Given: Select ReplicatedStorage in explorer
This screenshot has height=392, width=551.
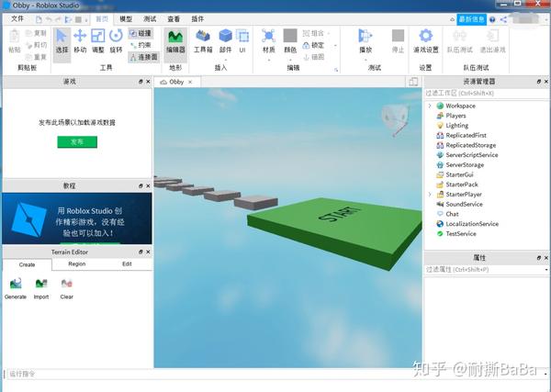Looking at the screenshot, I should [x=471, y=145].
